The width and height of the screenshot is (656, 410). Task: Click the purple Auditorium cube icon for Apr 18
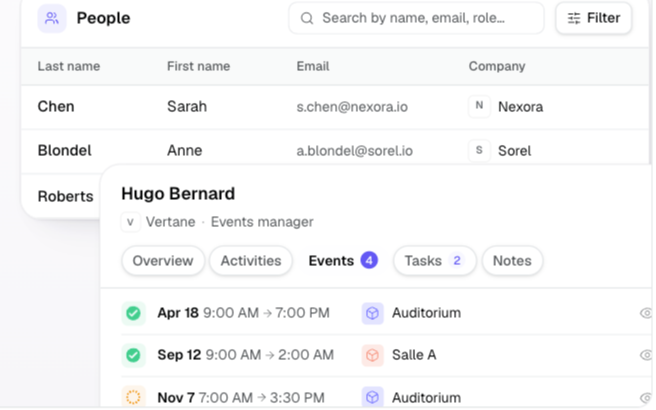tap(372, 313)
